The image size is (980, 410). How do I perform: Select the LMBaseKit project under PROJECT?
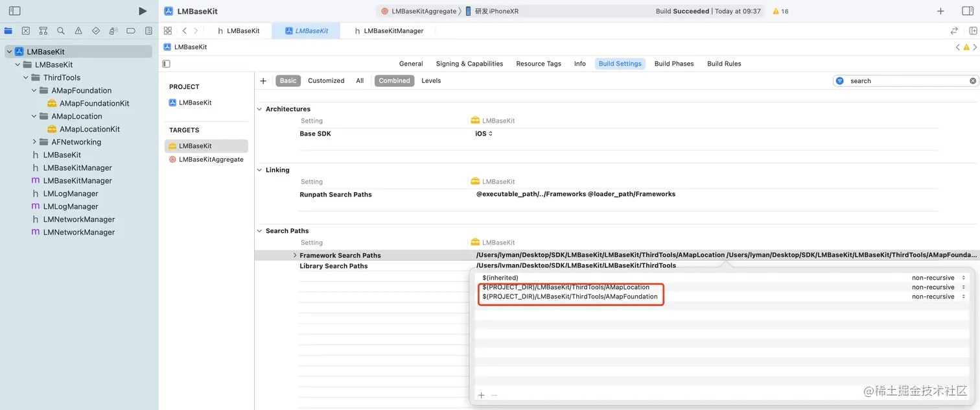pyautogui.click(x=191, y=102)
